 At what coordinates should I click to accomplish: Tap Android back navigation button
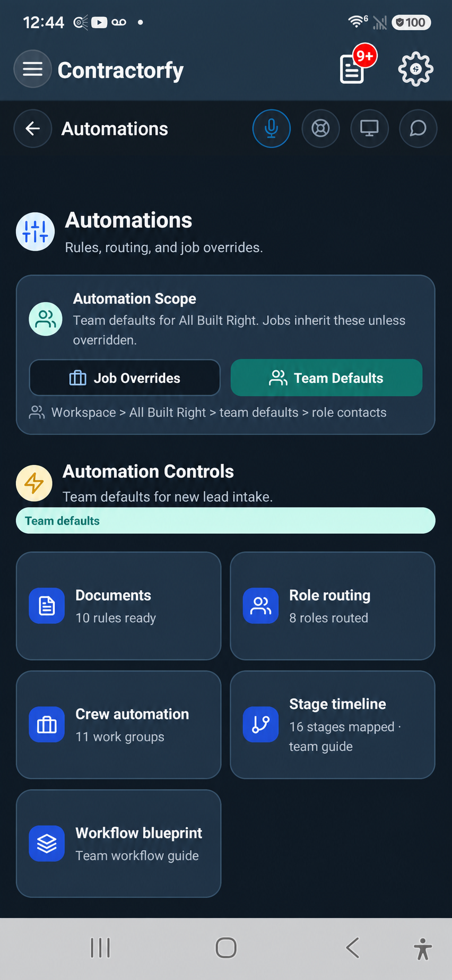352,948
